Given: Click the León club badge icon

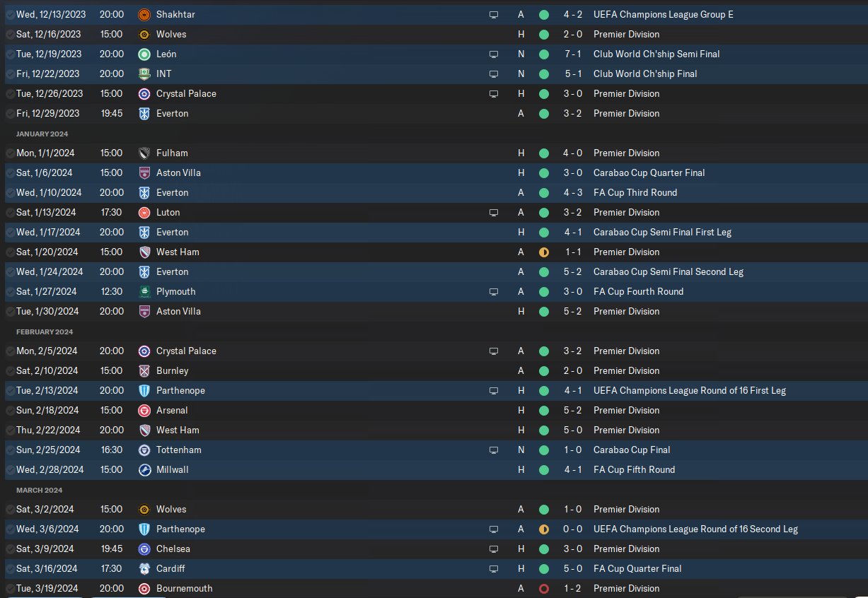Looking at the screenshot, I should coord(144,54).
